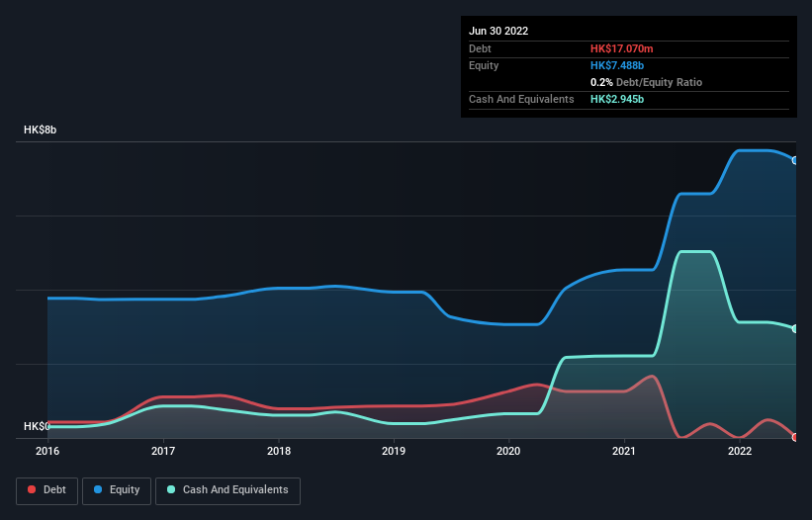Click the 2016 x-axis label
Screen dimensions: 812x520
tap(47, 451)
